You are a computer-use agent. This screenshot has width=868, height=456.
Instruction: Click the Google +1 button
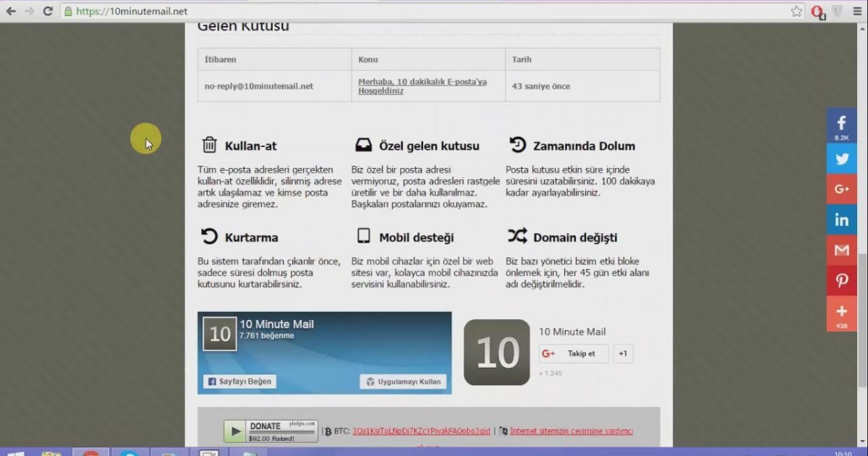pos(622,353)
